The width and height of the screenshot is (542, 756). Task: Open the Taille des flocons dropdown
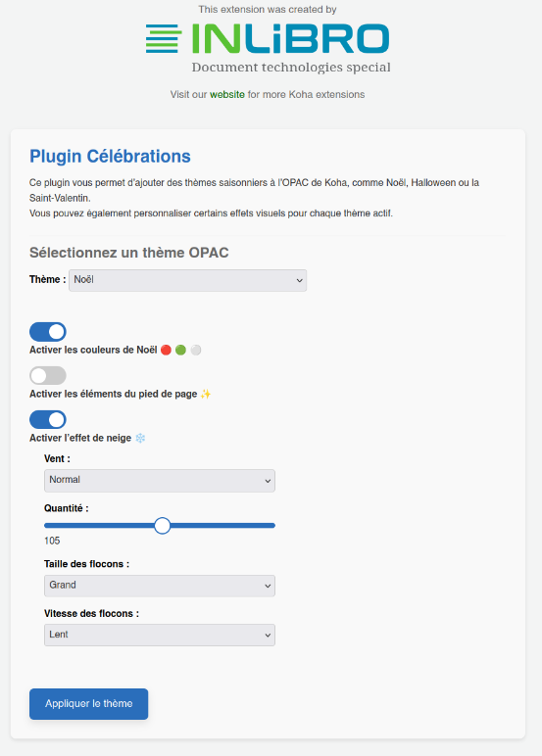pyautogui.click(x=160, y=586)
